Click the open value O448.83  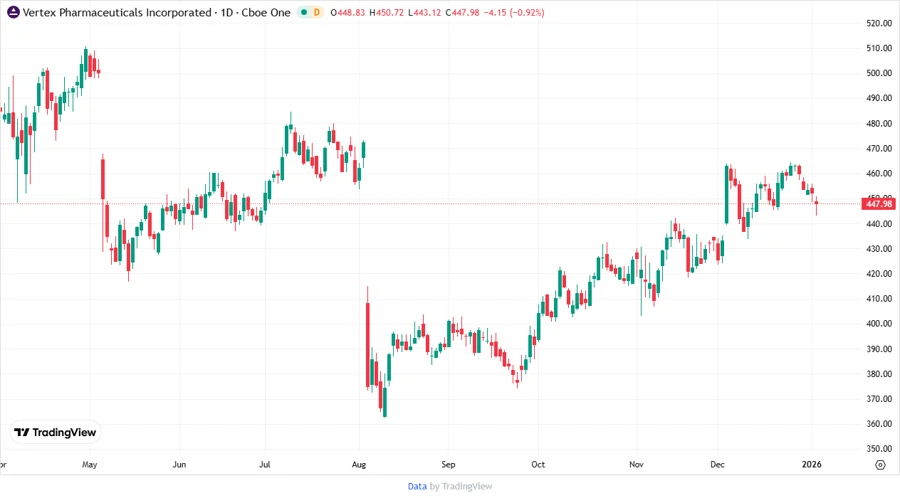tap(348, 12)
